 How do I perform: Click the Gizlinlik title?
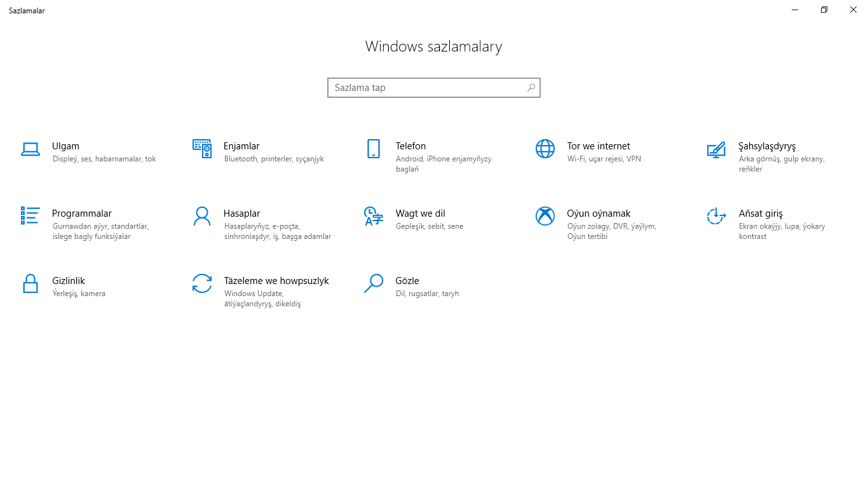69,281
